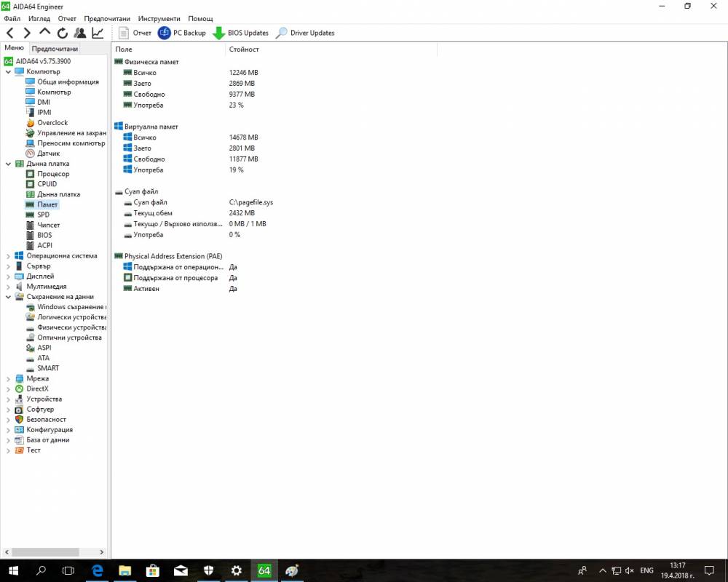Screen dimensions: 728x582
Task: Open the База от данни item
Action: [x=42, y=440]
